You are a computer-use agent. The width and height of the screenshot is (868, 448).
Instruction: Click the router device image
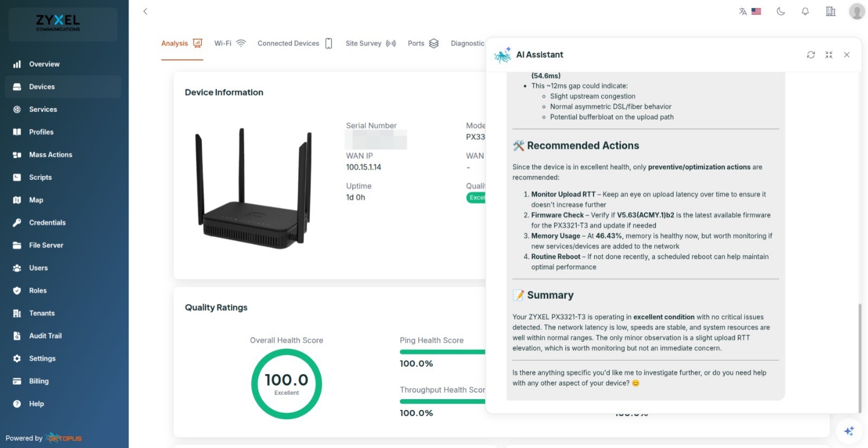click(253, 189)
